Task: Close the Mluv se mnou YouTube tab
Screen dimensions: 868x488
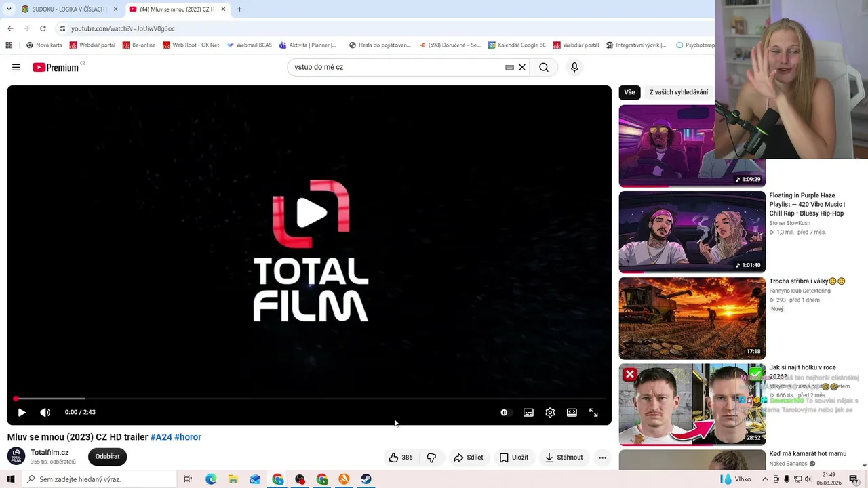Action: (223, 9)
